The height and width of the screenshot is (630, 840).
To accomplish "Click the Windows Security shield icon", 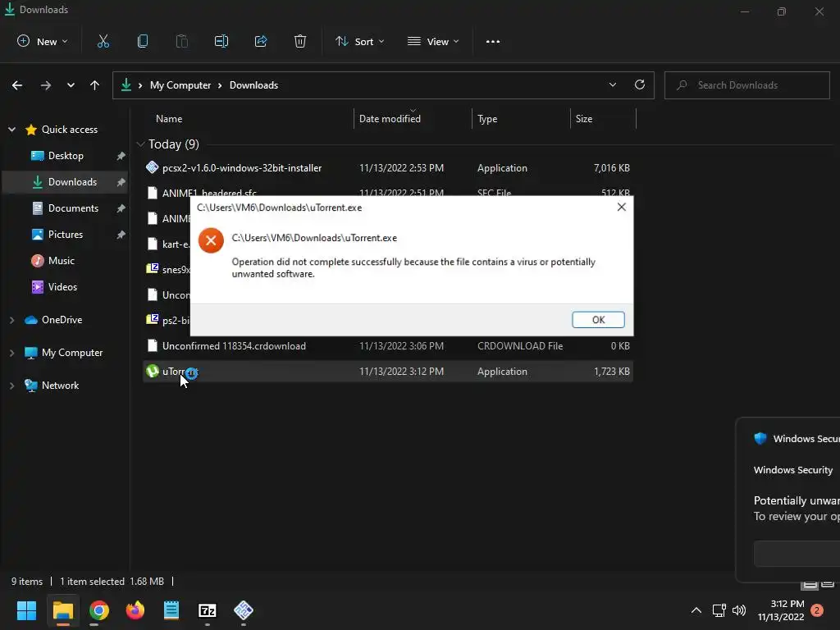I will 760,438.
